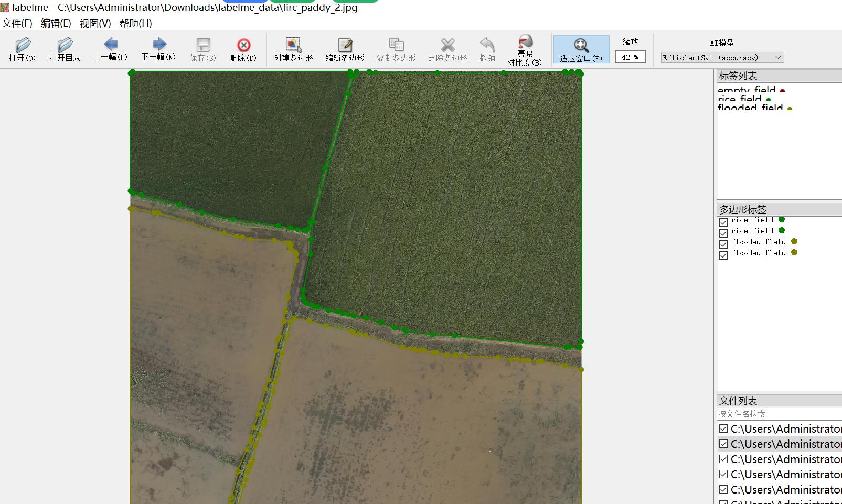
Task: Click the file name search field
Action: [779, 414]
